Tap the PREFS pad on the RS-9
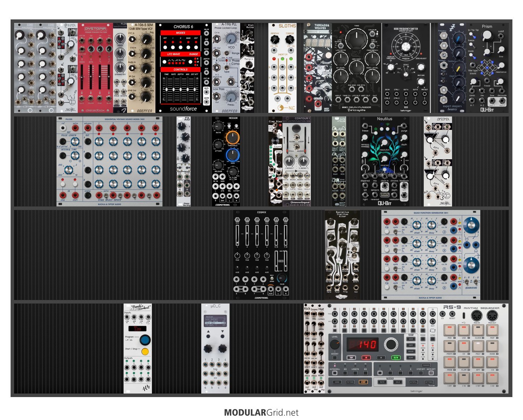 (450, 347)
